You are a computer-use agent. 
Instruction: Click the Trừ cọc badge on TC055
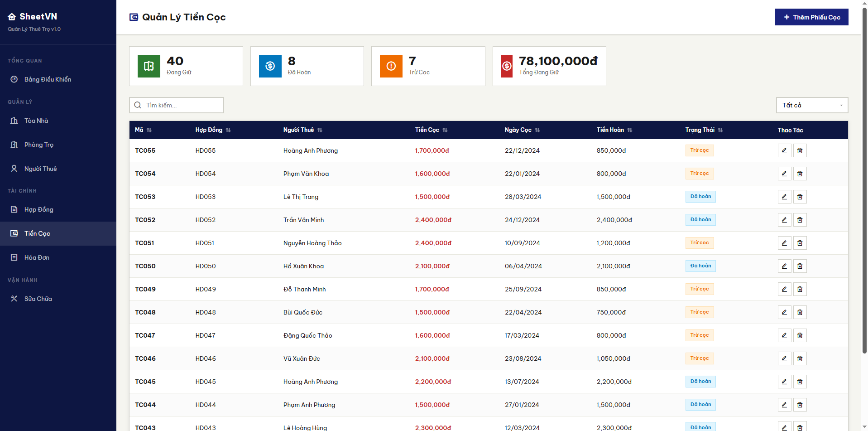[x=700, y=150]
